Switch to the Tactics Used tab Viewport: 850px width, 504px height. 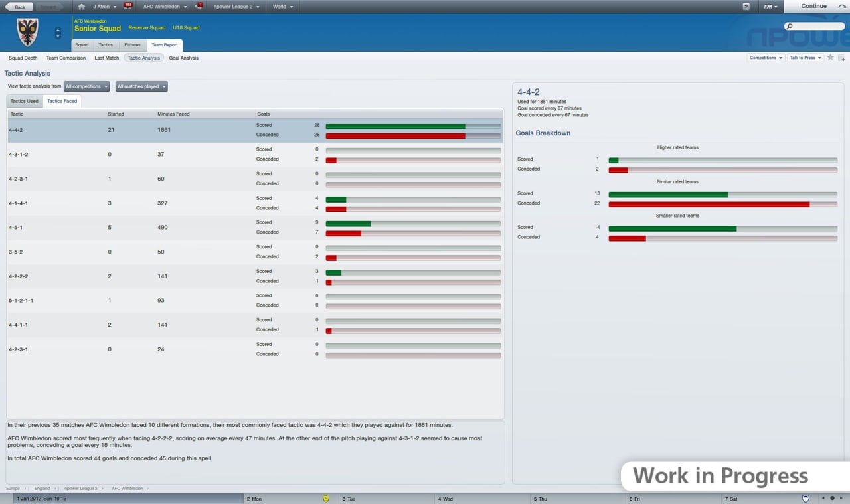click(x=25, y=101)
